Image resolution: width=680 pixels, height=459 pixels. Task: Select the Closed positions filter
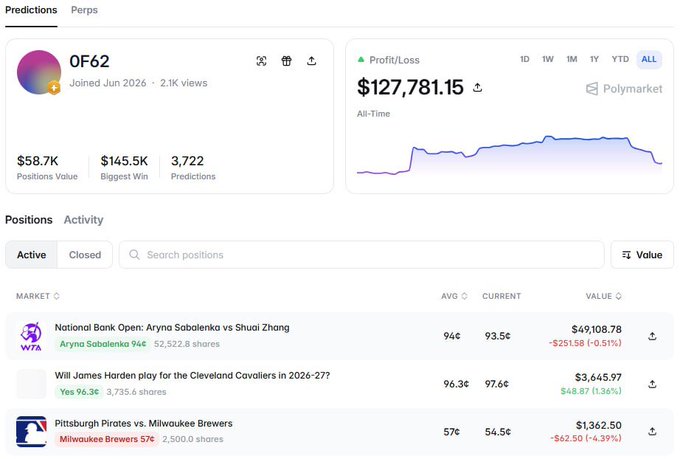85,255
